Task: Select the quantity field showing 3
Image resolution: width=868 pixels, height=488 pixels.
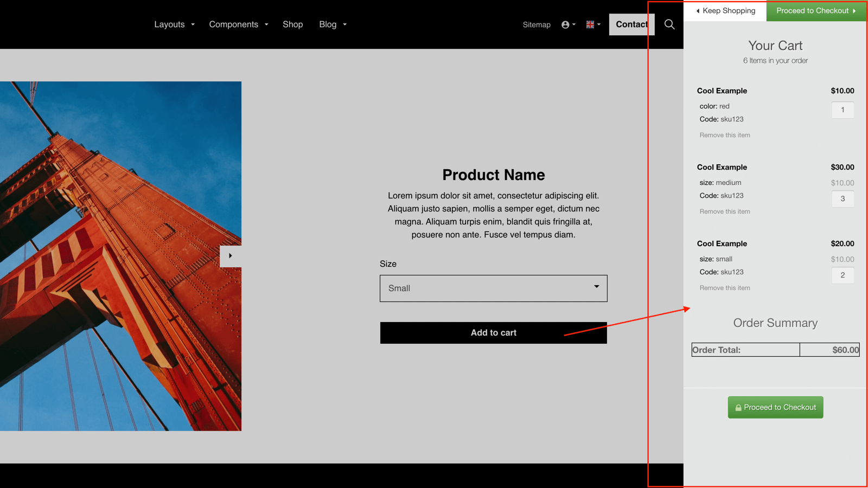Action: (843, 198)
